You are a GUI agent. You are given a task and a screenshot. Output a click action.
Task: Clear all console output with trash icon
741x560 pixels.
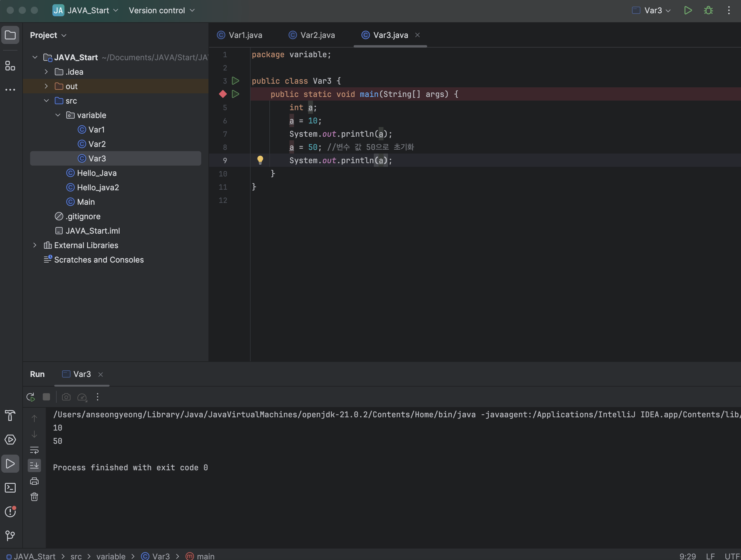tap(34, 497)
